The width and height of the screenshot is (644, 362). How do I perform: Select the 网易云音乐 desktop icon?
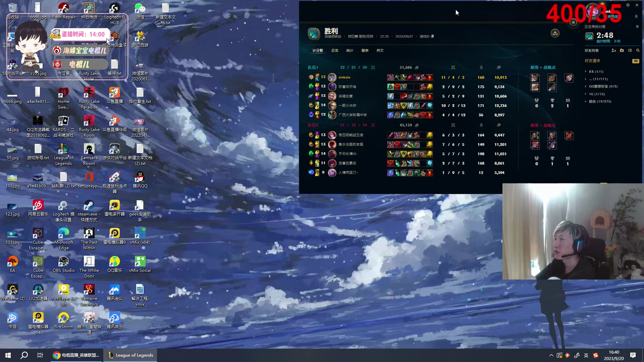click(38, 208)
